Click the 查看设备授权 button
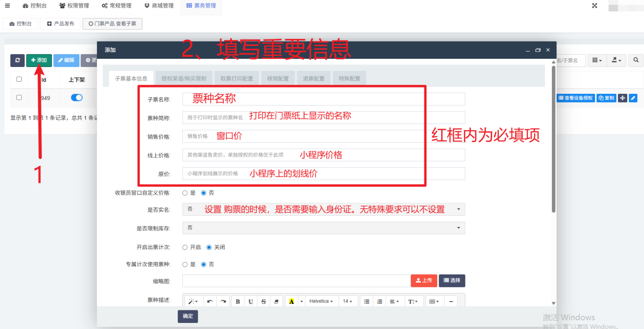This screenshot has width=644, height=329. coord(576,98)
